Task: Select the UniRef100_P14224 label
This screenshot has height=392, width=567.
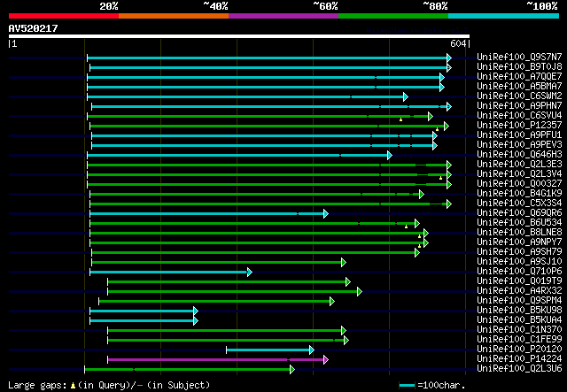Action: [519, 359]
